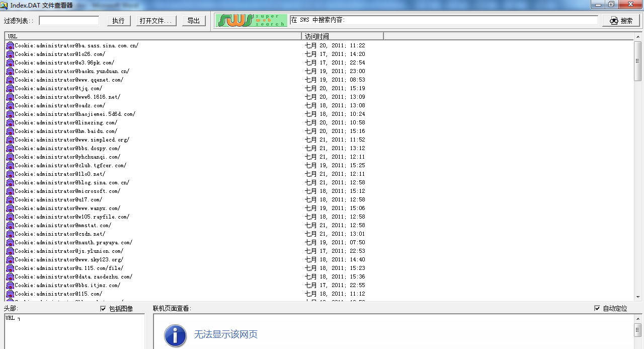644x349 pixels.
Task: Click cookie icon for www.wanyx.com row
Action: (x=10, y=208)
